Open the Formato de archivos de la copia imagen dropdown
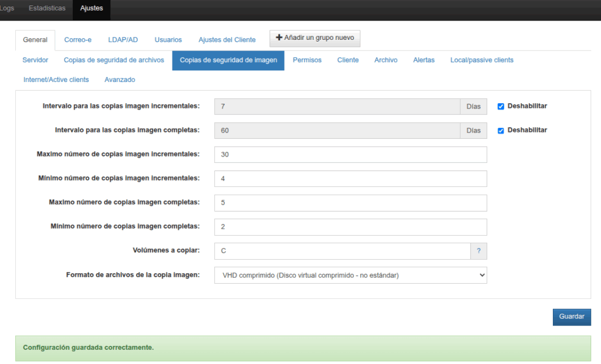The image size is (601, 364). (350, 275)
